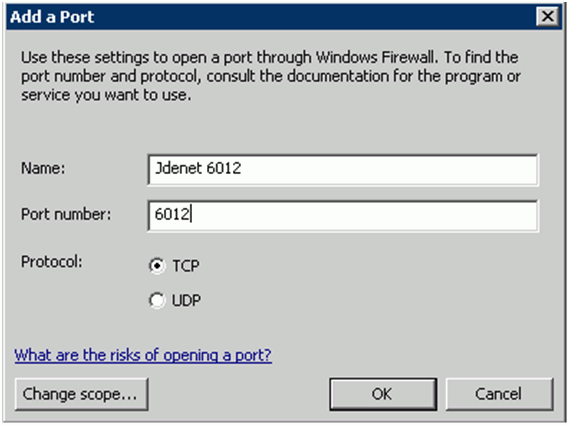Click the Name: label
This screenshot has height=425, width=569.
[43, 168]
